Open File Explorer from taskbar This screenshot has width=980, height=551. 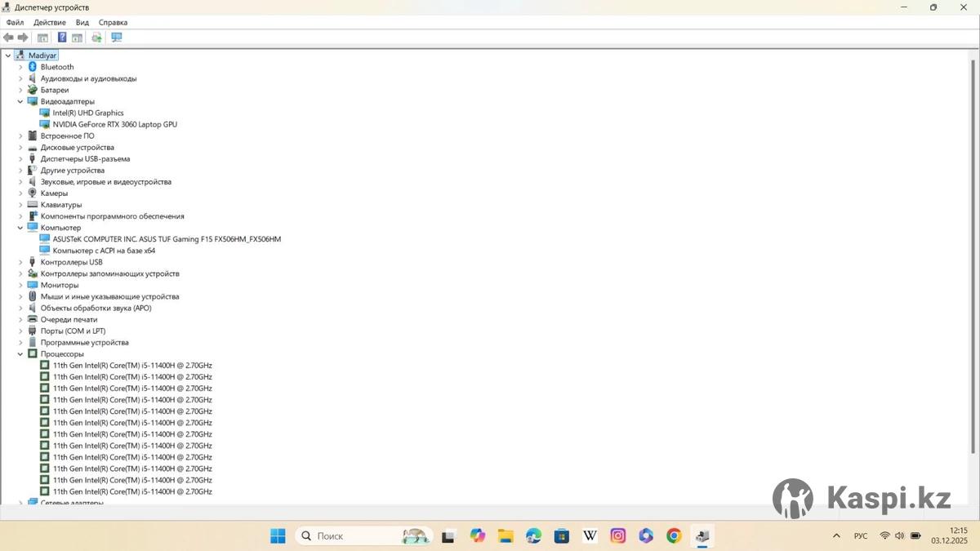tap(506, 536)
